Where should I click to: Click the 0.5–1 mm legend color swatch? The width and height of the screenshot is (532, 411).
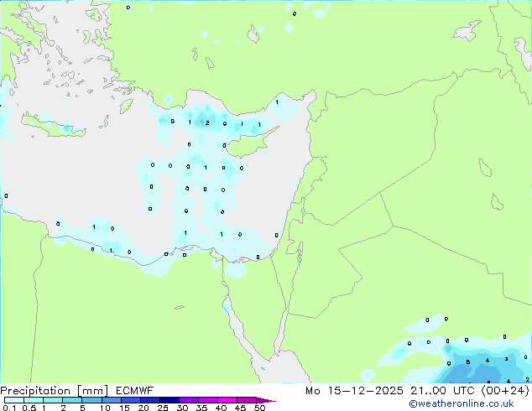[x=34, y=400]
